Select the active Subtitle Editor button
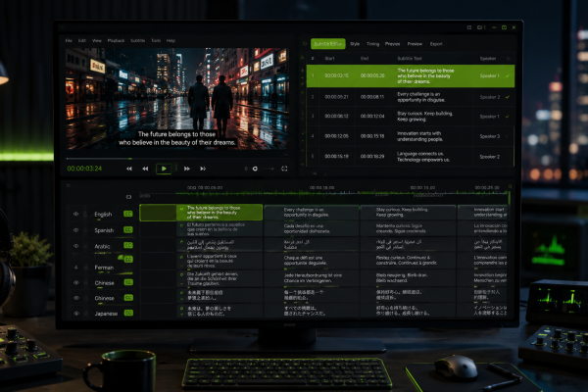 328,44
